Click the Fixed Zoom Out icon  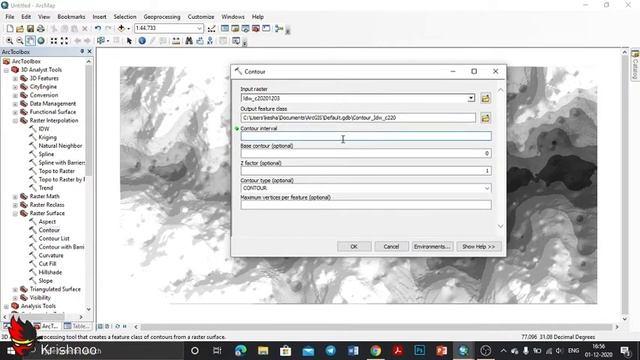coord(64,41)
